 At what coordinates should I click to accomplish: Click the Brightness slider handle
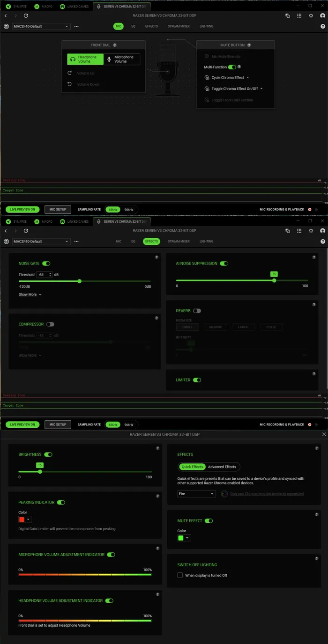coord(40,472)
